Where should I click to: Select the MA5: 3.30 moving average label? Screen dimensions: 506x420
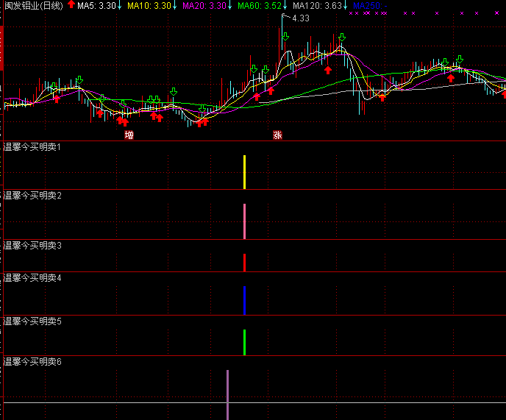coord(96,6)
